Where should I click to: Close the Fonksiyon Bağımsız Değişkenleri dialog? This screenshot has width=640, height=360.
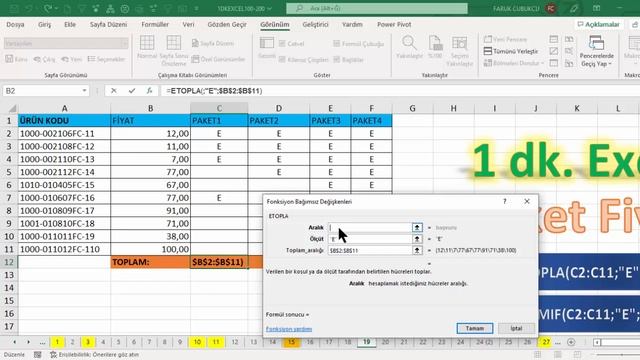[x=527, y=201]
